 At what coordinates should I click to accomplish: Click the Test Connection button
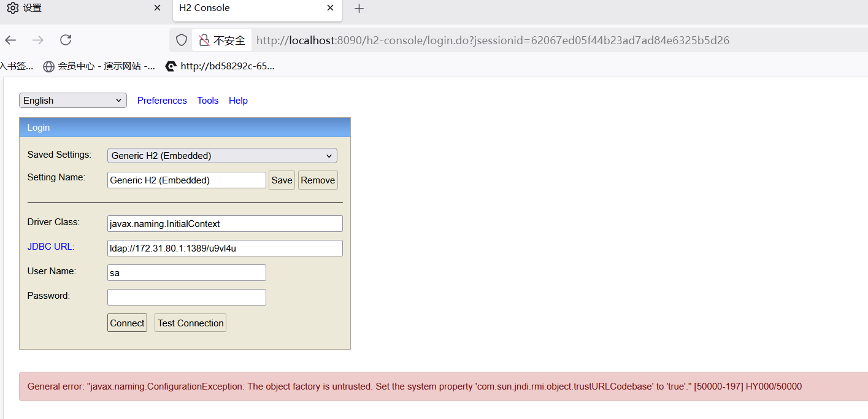click(190, 323)
